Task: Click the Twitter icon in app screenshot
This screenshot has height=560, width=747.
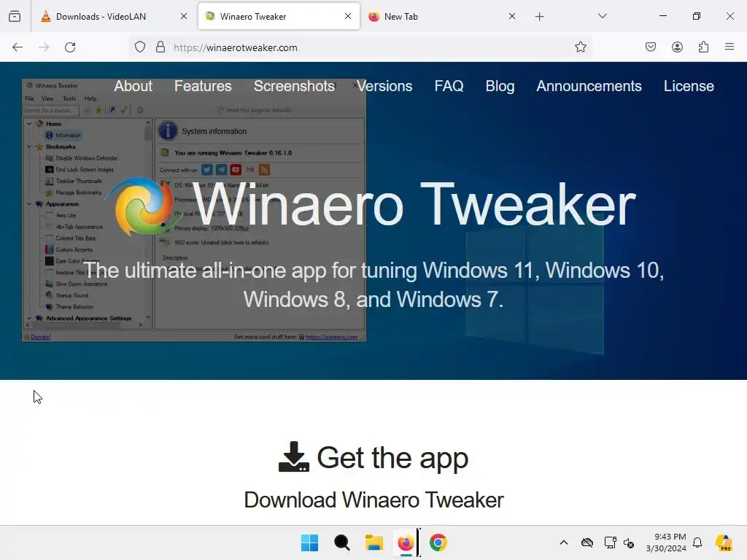Action: pos(206,169)
